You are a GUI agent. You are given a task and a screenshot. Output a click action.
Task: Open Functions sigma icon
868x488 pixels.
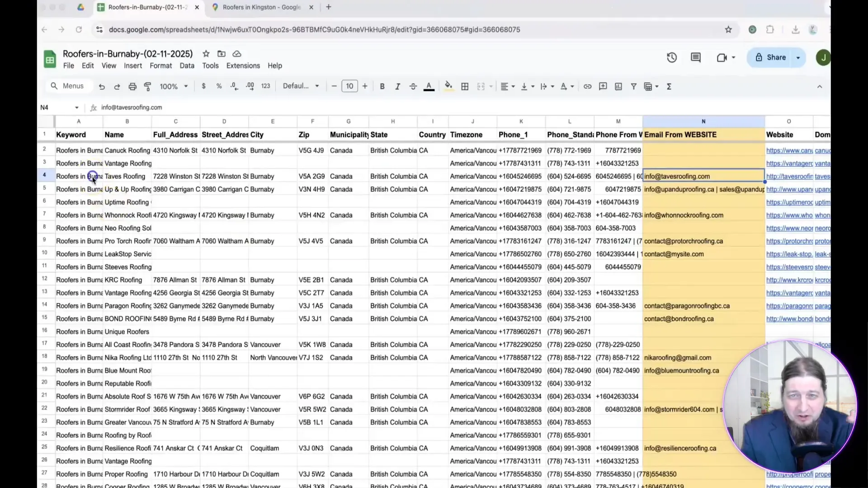(x=669, y=86)
